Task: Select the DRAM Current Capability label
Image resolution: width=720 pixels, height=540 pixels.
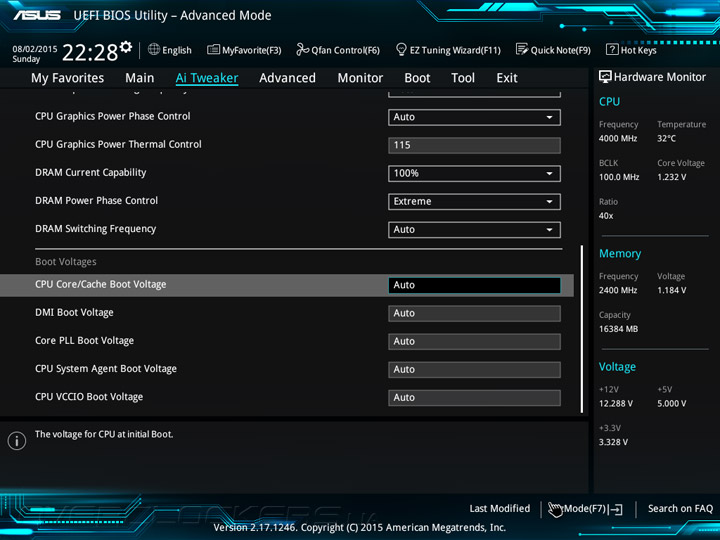Action: tap(90, 173)
